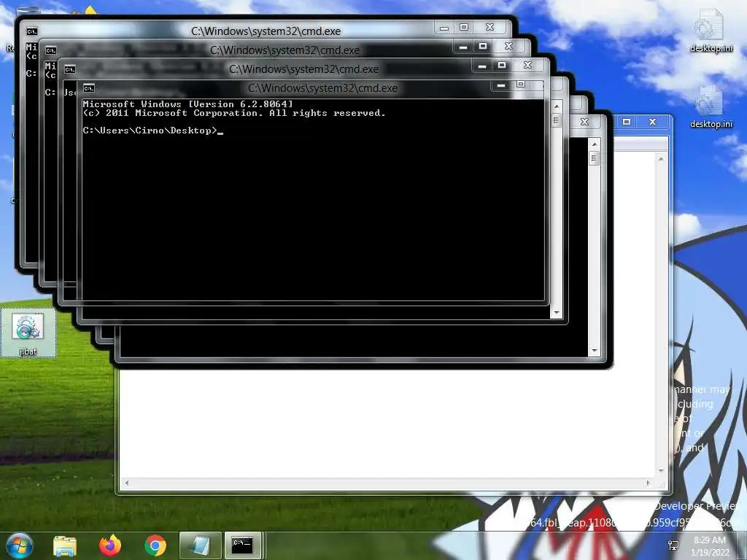Click scroll up arrow of cmd window overlapping Notepad

[x=594, y=144]
